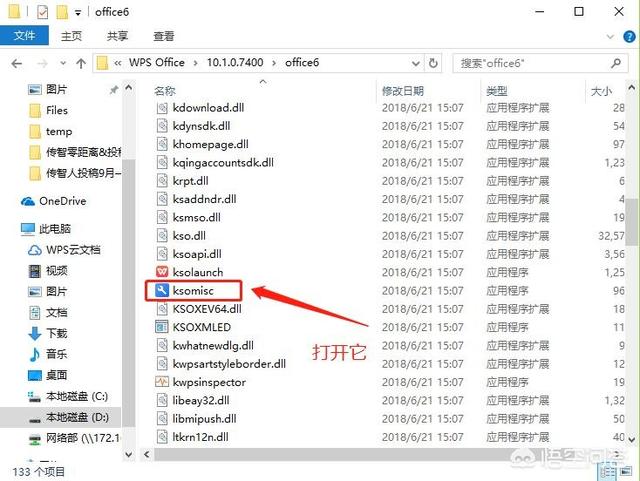This screenshot has height=481, width=640.
Task: Click the up-directory arrow button
Action: (81, 63)
